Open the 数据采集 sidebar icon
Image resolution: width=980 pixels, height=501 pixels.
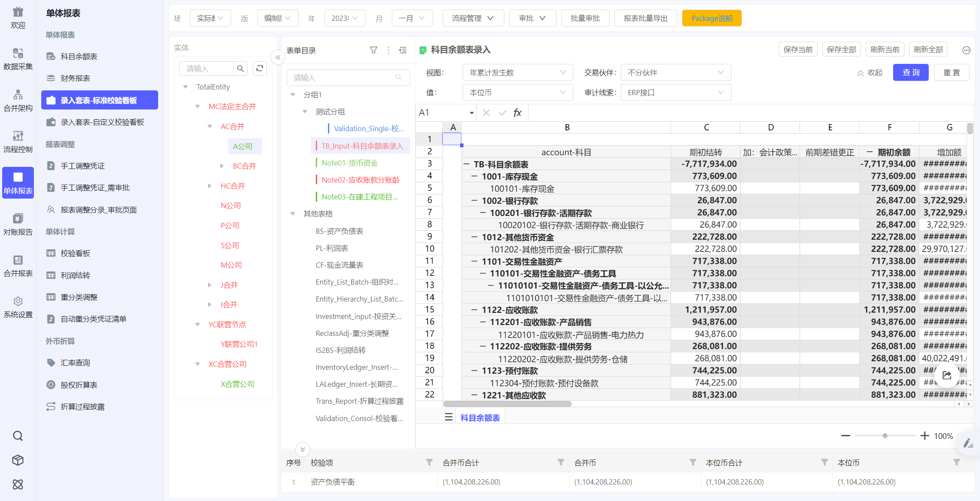(x=18, y=59)
